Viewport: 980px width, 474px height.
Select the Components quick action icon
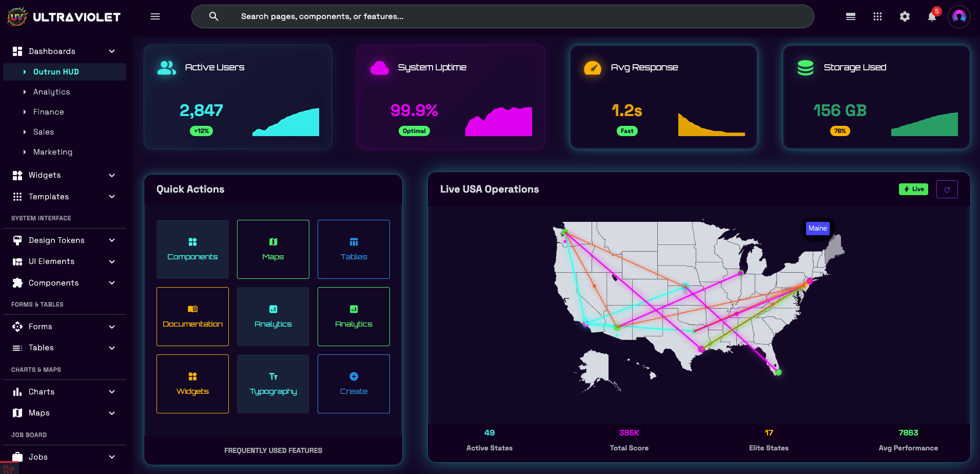(x=192, y=241)
